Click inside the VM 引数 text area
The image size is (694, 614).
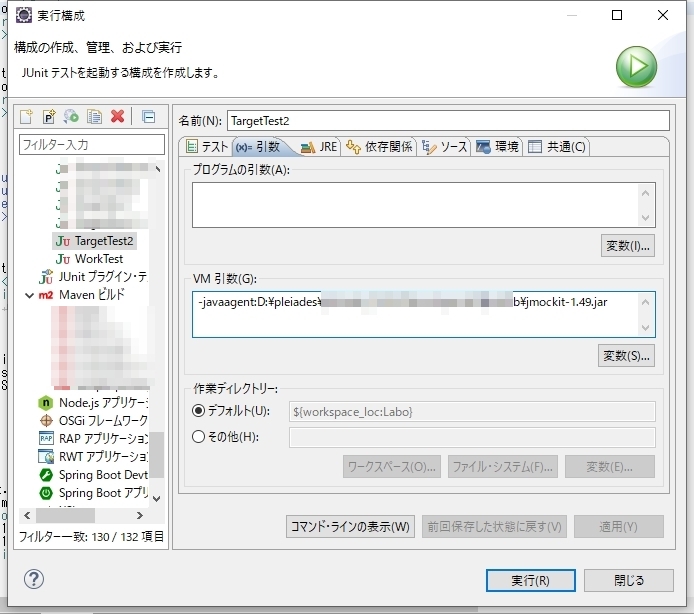coord(415,314)
